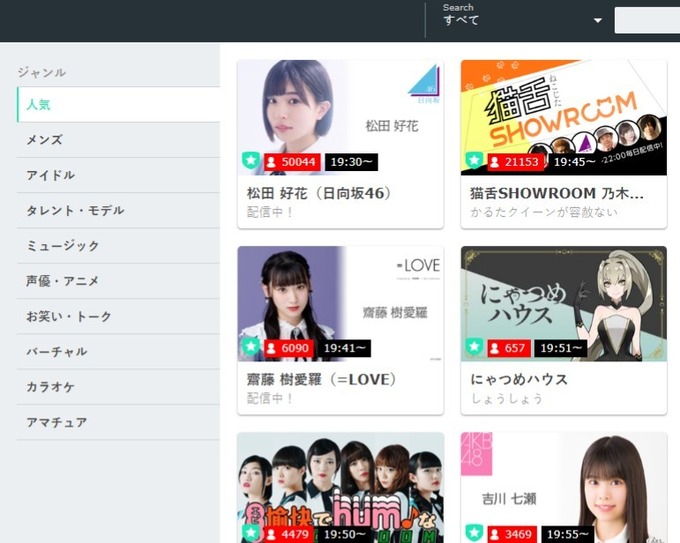The image size is (680, 543).
Task: Click the 配信中！ text under 松田 好花
Action: coord(270,212)
